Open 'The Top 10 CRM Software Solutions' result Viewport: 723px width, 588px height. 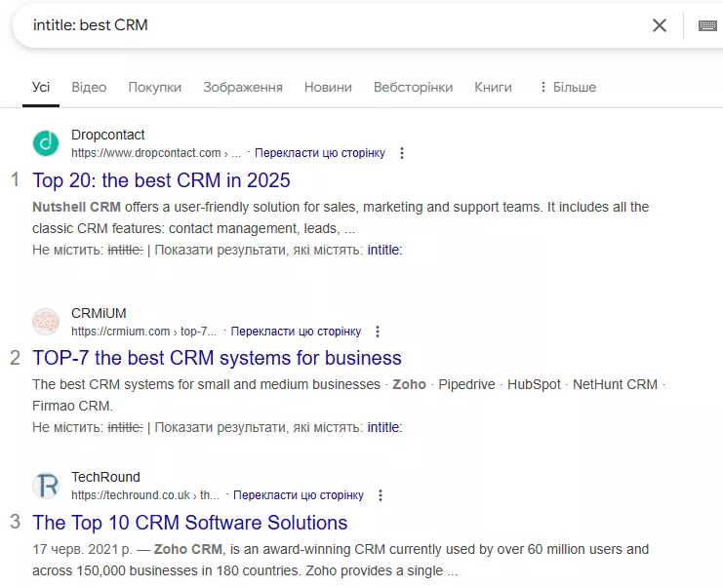tap(189, 523)
